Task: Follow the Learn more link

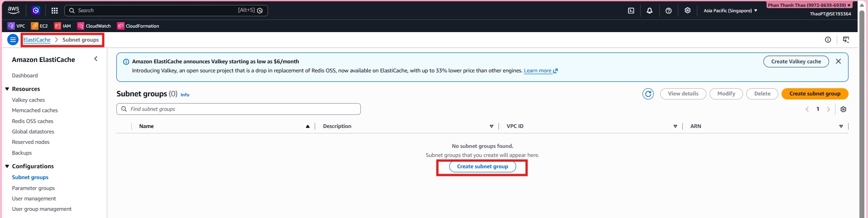Action: coord(537,71)
